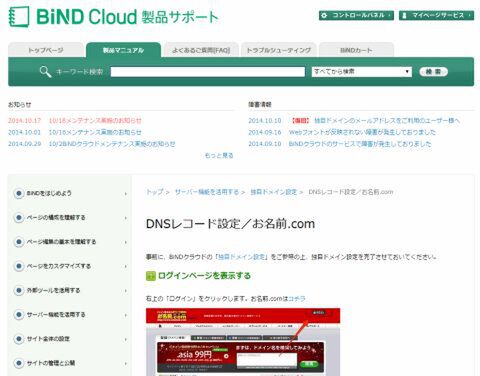
Task: Click the bullet icon next to サイトの管理と公開
Action: pyautogui.click(x=19, y=363)
